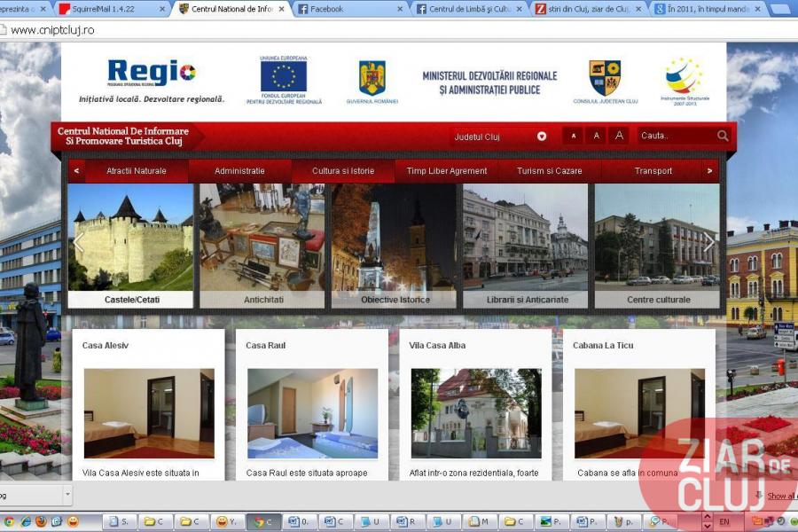The height and width of the screenshot is (532, 798).
Task: Launch Internet Explorer from quick launch
Action: coord(25,521)
